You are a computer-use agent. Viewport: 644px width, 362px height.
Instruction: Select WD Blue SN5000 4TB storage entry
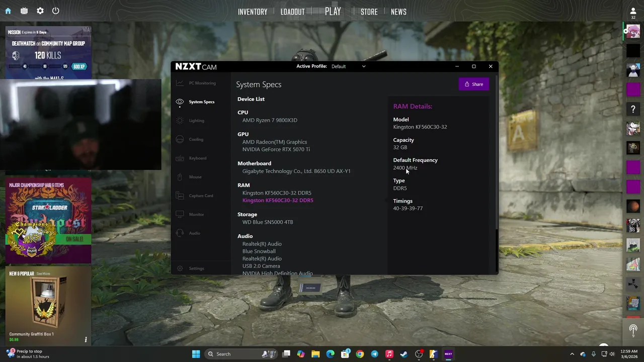(x=268, y=222)
